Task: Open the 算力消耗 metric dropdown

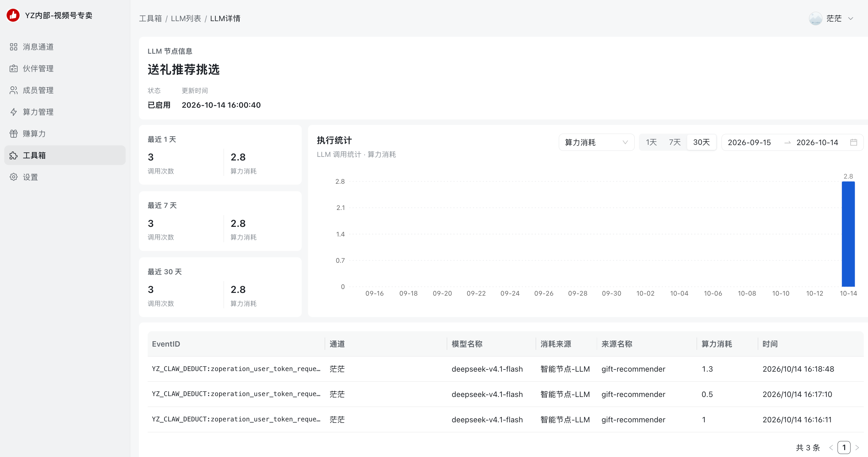Action: point(596,142)
